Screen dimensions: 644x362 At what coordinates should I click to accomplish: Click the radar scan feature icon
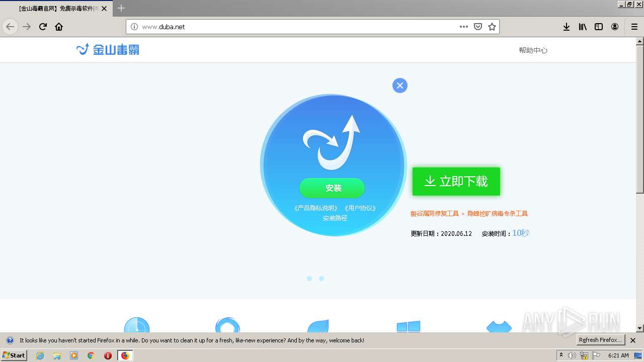pos(137,325)
